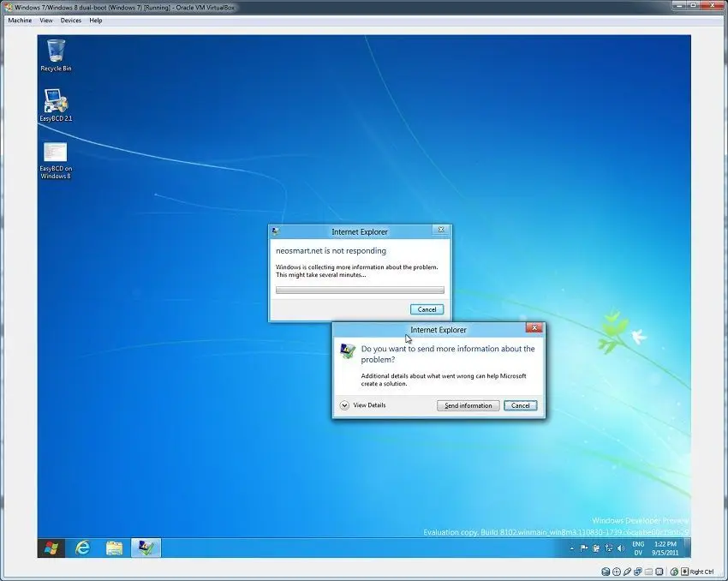Click the VirtualBox virtualization features status icon
The height and width of the screenshot is (581, 728).
659,572
